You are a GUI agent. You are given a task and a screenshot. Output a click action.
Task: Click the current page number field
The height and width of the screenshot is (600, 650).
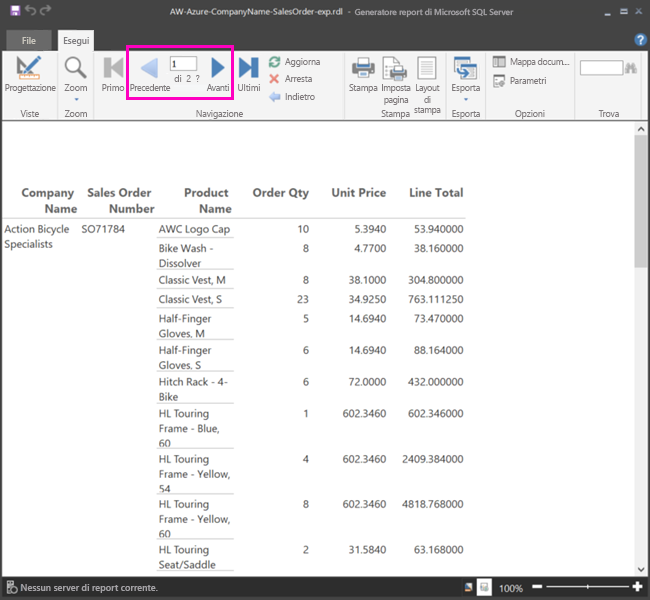pos(183,64)
